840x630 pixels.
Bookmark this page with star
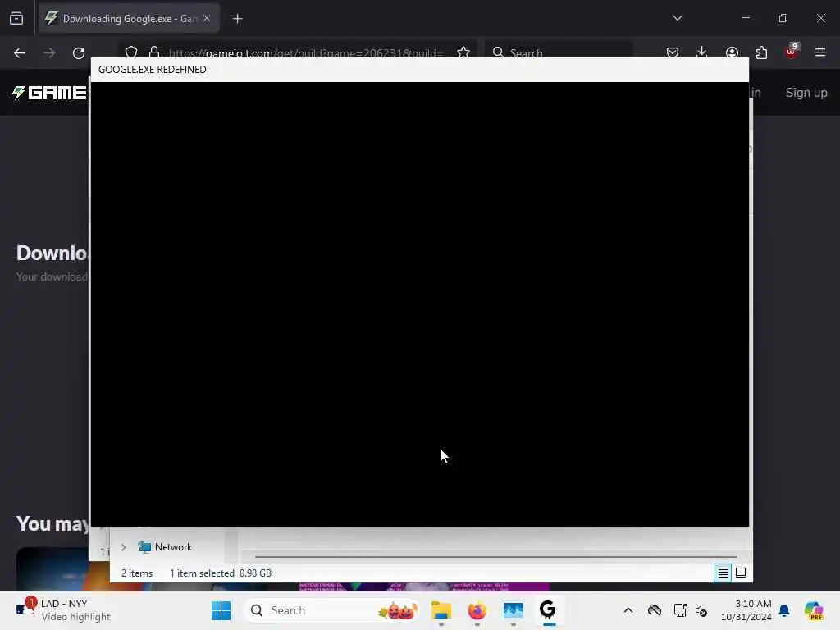[463, 52]
